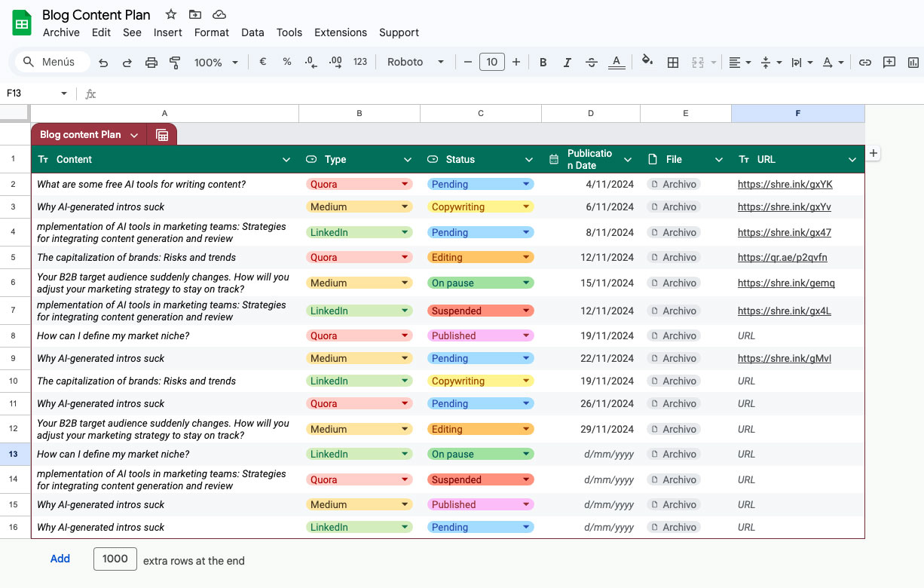Viewport: 924px width, 588px height.
Task: Format the selection as currency with euro icon
Action: click(x=262, y=62)
